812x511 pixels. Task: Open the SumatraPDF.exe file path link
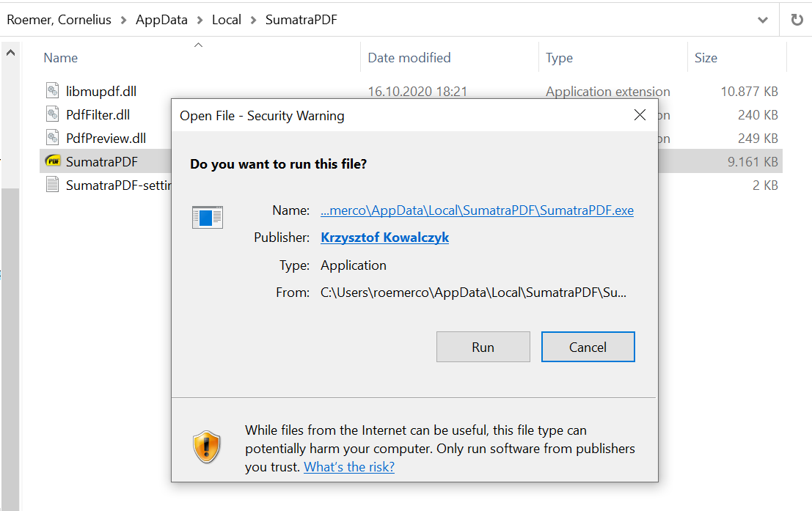(x=477, y=210)
